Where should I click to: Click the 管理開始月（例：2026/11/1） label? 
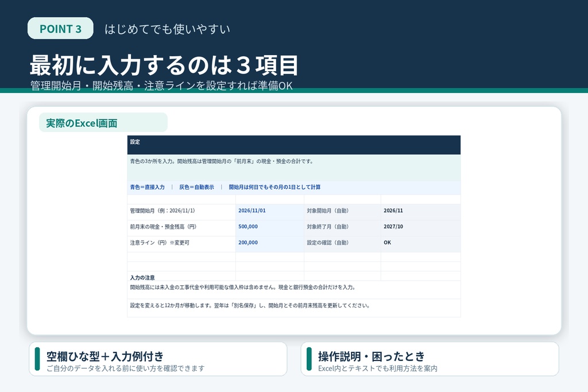(x=163, y=211)
